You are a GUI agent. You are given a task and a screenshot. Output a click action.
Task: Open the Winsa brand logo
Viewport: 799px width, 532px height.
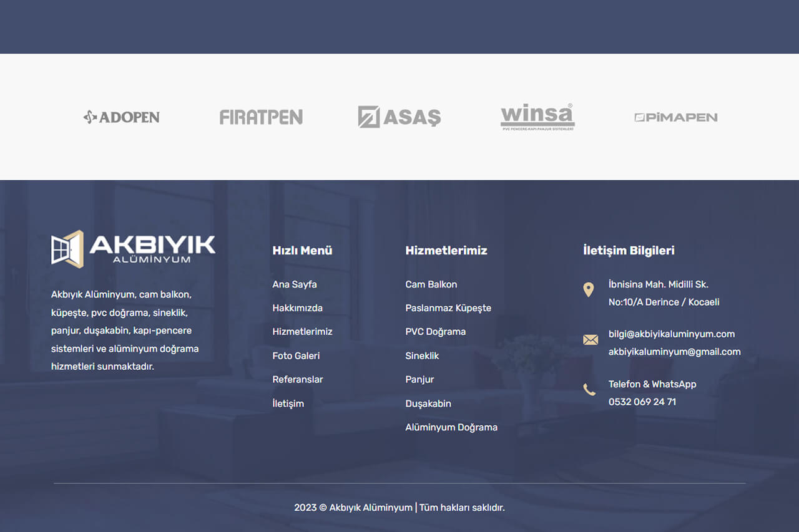coord(537,117)
